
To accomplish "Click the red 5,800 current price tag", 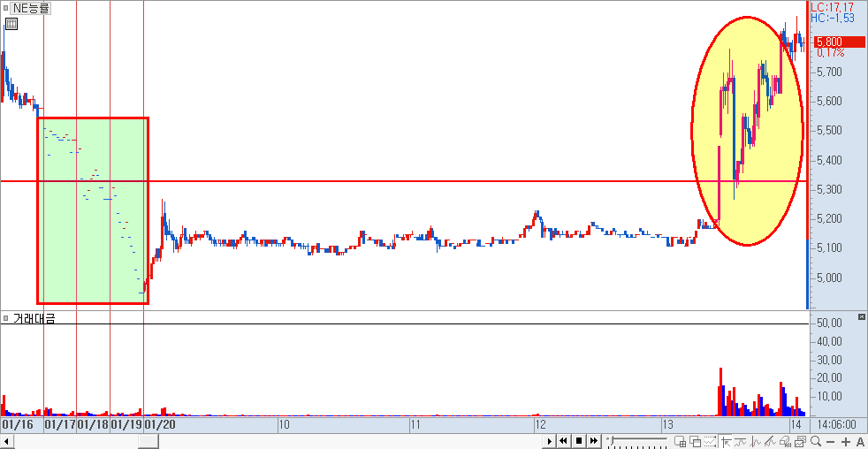I will click(x=838, y=42).
